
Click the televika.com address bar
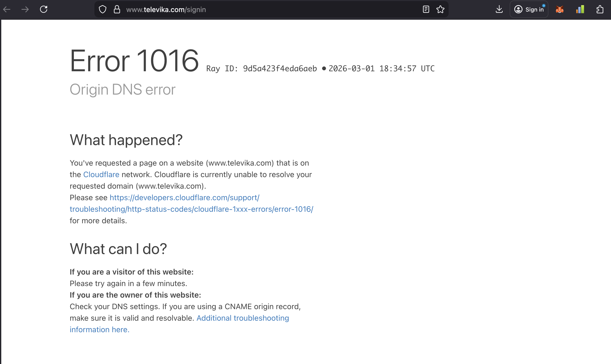point(257,9)
